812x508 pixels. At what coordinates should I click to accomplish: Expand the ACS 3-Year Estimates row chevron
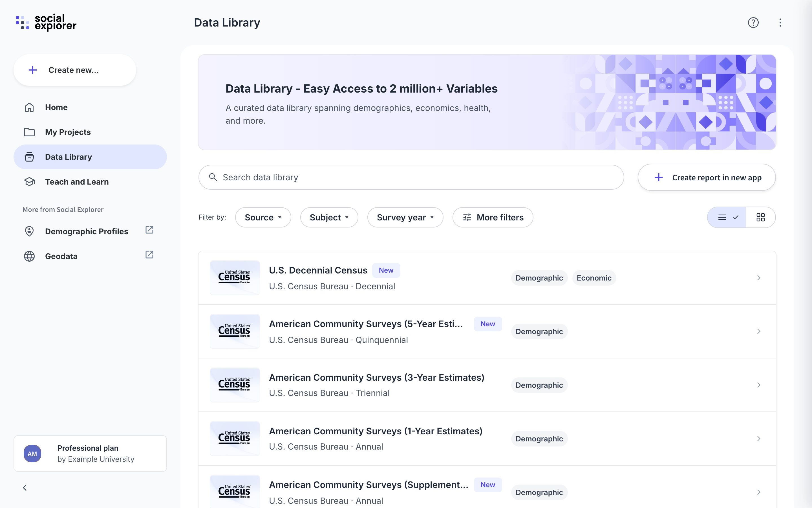(759, 385)
